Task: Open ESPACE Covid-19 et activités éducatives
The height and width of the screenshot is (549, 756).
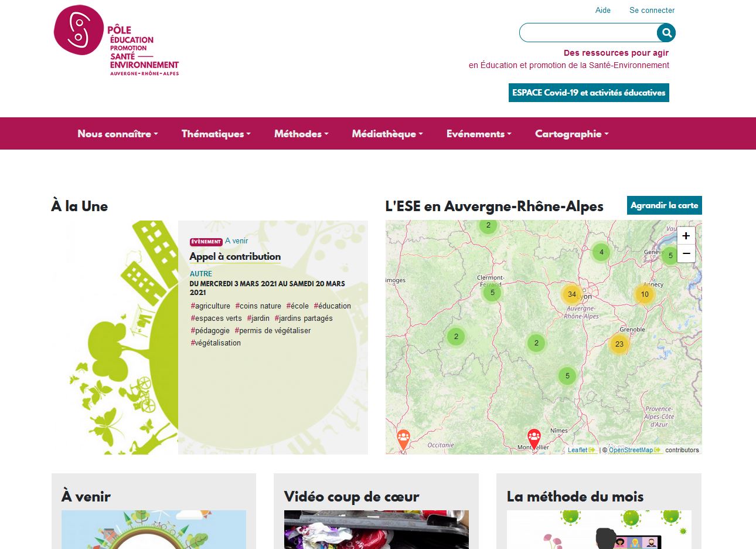Action: 589,93
